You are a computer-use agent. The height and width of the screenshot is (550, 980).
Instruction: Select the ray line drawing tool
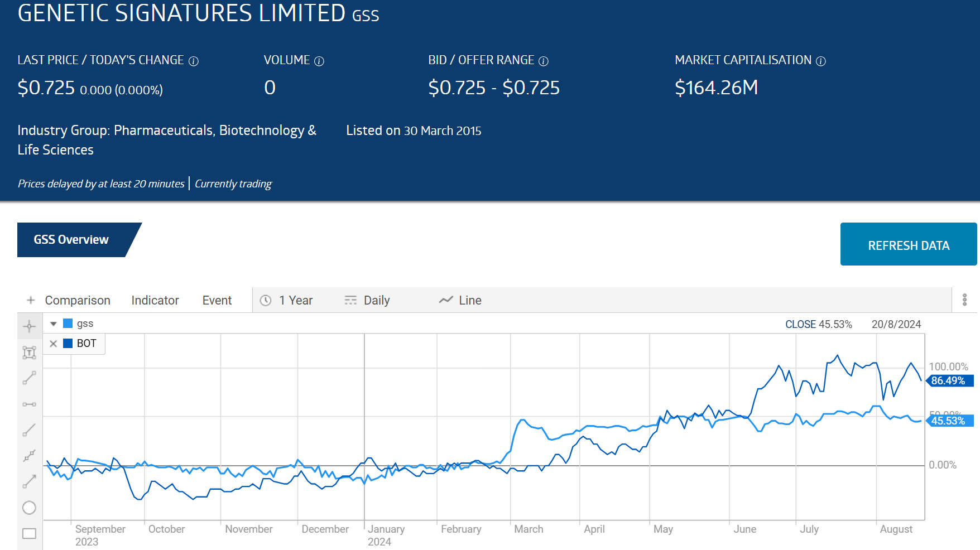pyautogui.click(x=30, y=430)
